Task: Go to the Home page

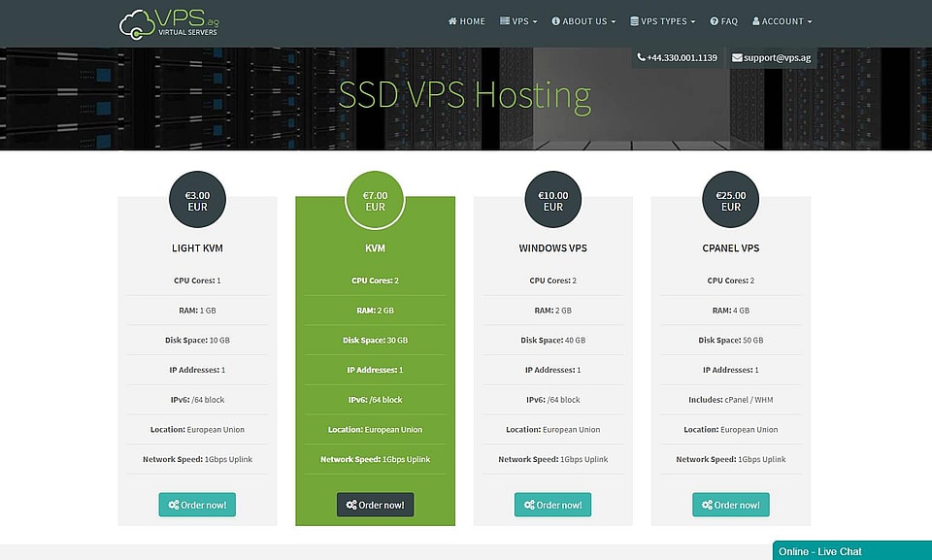Action: pyautogui.click(x=467, y=20)
